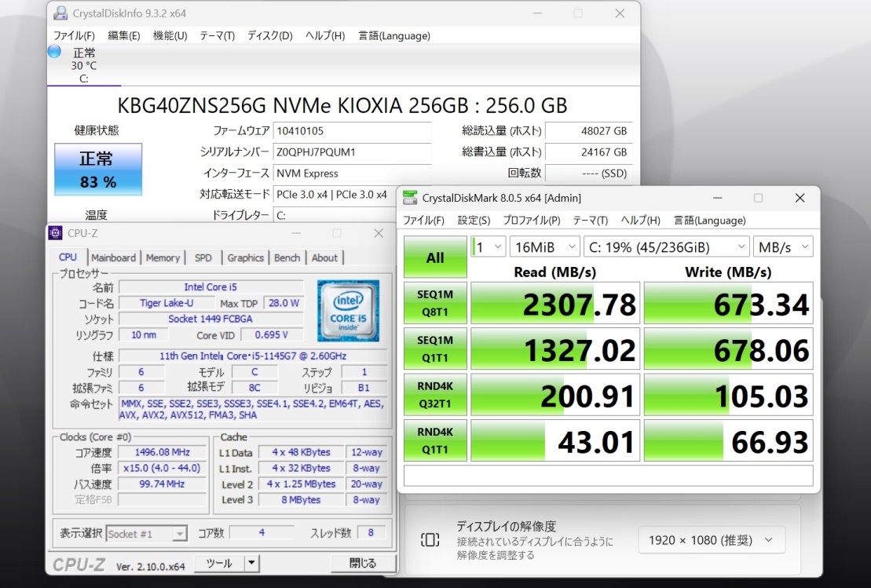Run the RND4K Q32T1 benchmark test

coord(435,394)
